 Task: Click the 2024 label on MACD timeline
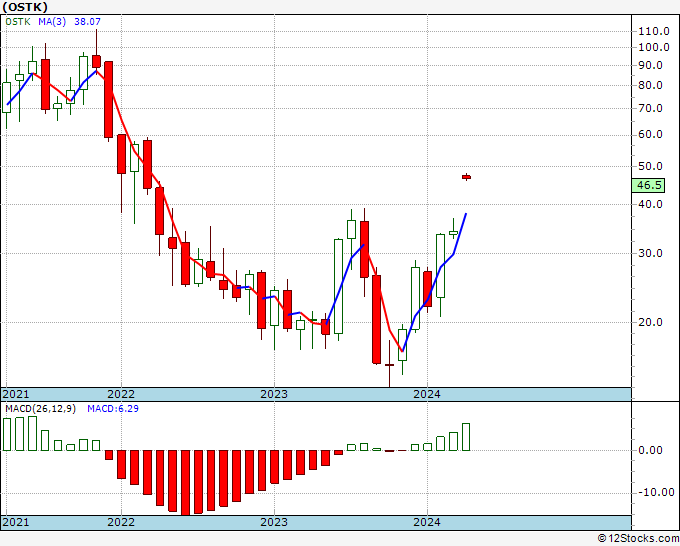coord(427,522)
